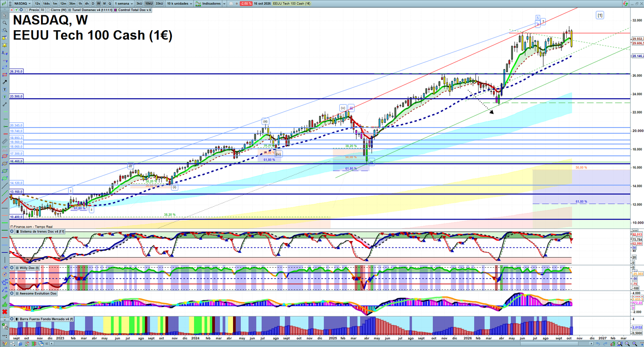Select the D daily timeframe tab

pyautogui.click(x=93, y=4)
